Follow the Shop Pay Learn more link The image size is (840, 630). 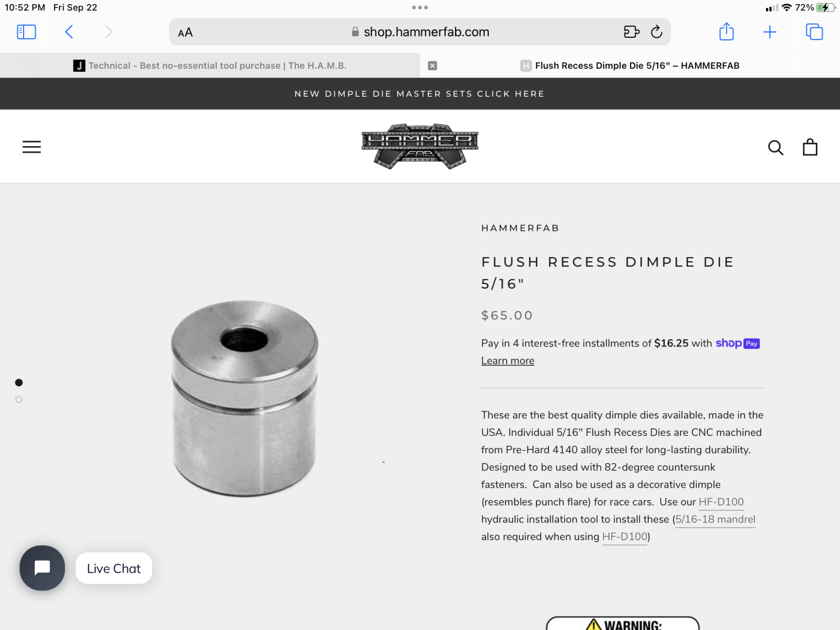pyautogui.click(x=508, y=361)
